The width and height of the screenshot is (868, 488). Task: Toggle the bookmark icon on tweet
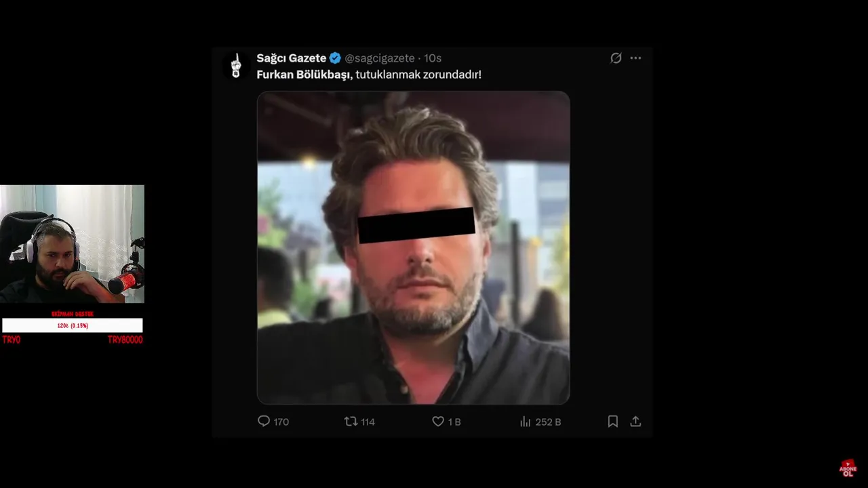pos(613,422)
